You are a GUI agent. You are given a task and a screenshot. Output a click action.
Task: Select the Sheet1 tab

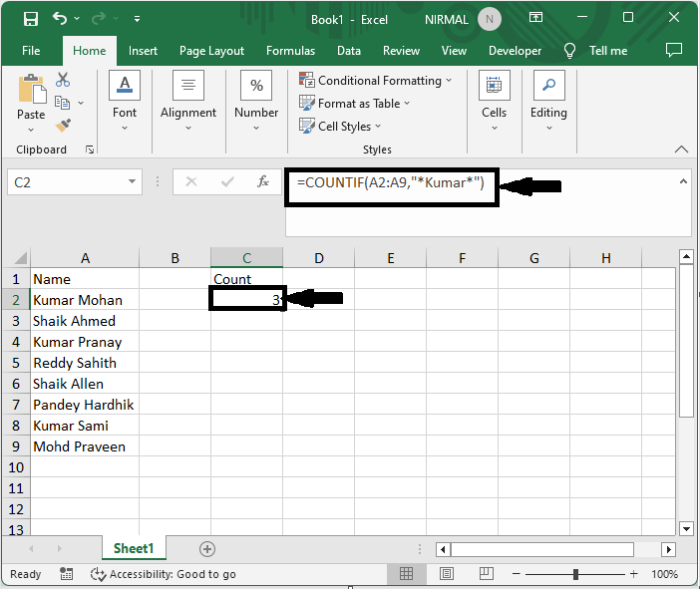(x=134, y=548)
